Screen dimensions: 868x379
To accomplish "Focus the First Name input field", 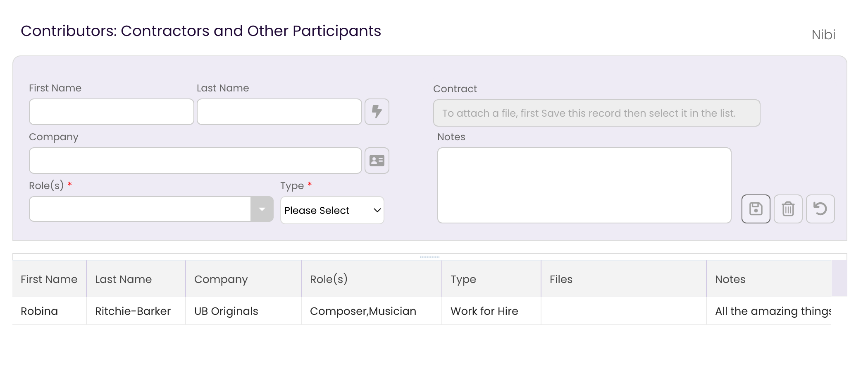I will (112, 112).
